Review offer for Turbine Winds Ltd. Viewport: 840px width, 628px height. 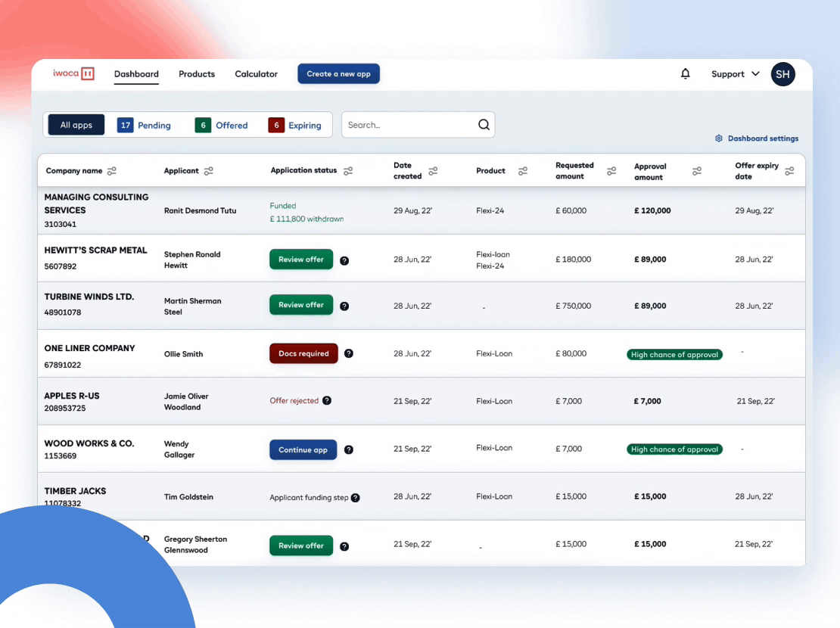click(300, 305)
